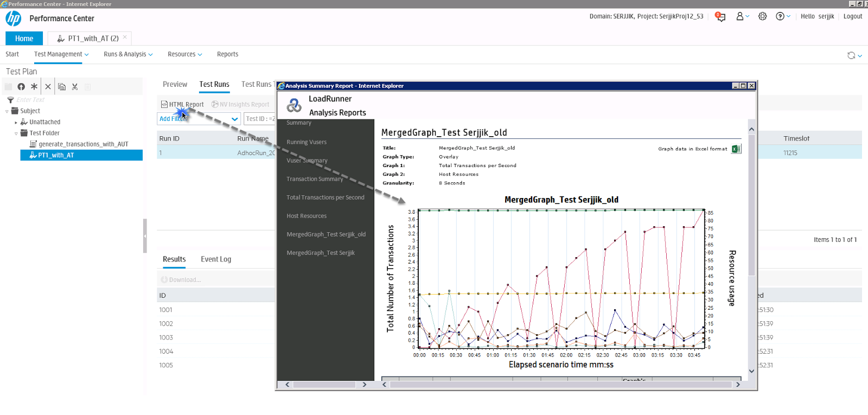The height and width of the screenshot is (415, 868).
Task: Switch to the Preview tab
Action: (175, 84)
